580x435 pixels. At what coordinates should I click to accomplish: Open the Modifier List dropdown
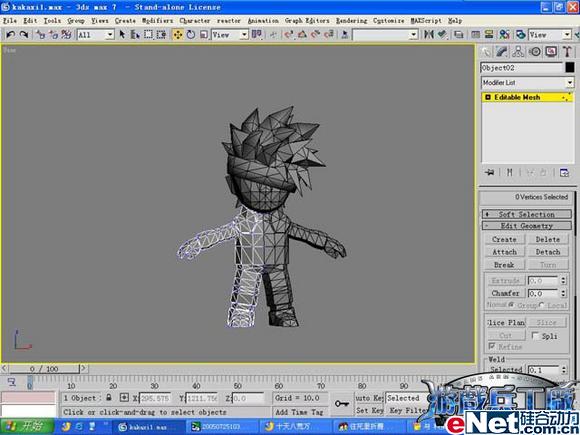click(x=527, y=82)
